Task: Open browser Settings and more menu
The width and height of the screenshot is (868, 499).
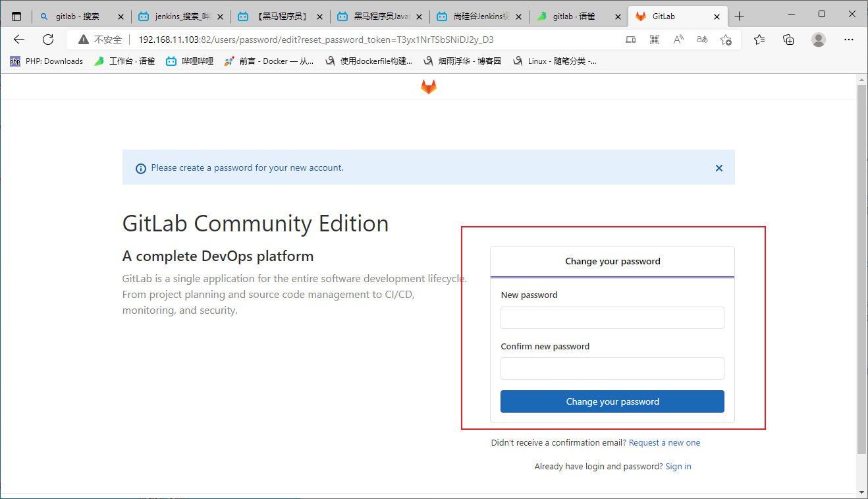Action: [x=849, y=40]
